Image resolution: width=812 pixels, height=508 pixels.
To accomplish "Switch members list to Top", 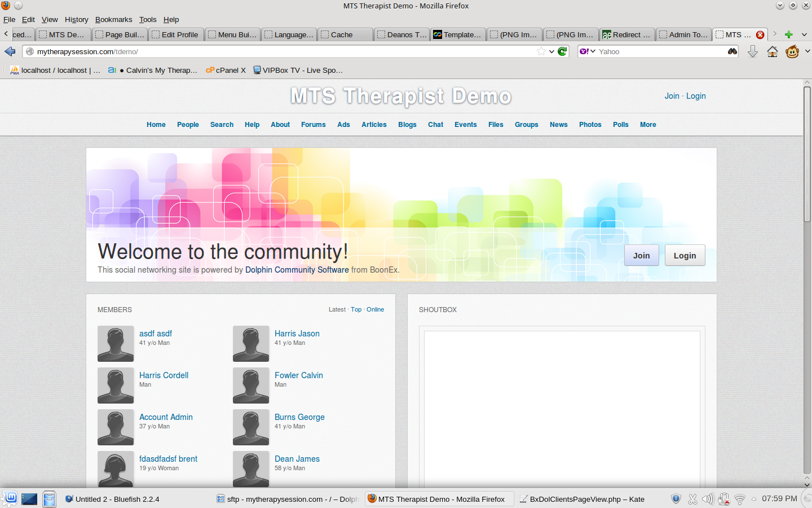I will coord(356,309).
